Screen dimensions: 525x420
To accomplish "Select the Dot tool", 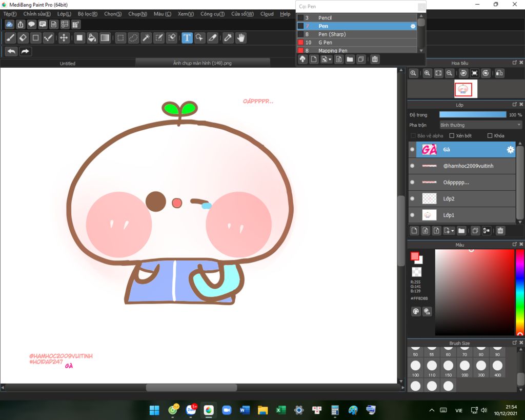I will coord(48,38).
